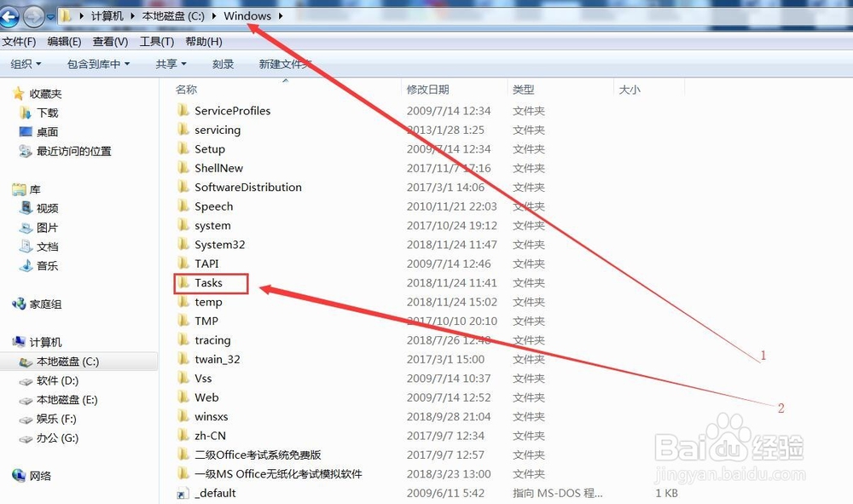Open the 帮助(H) menu
This screenshot has height=504, width=853.
point(204,41)
